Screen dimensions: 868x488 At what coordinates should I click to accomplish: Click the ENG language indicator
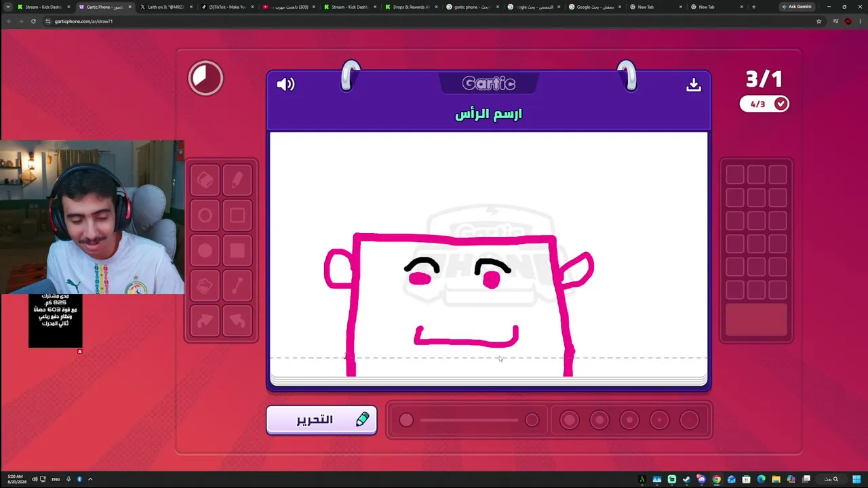coord(56,479)
